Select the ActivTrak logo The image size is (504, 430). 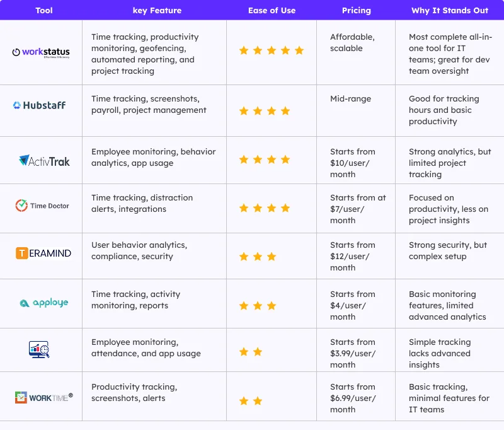44,161
